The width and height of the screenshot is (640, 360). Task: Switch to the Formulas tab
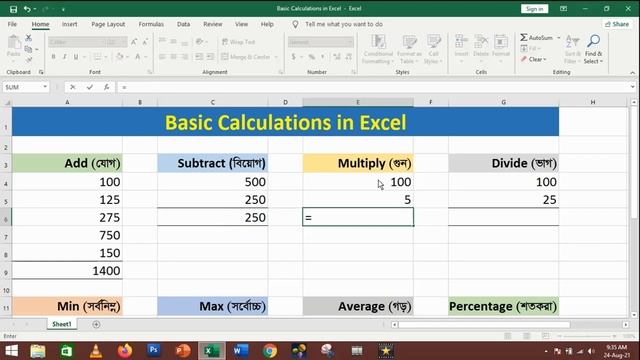point(151,24)
